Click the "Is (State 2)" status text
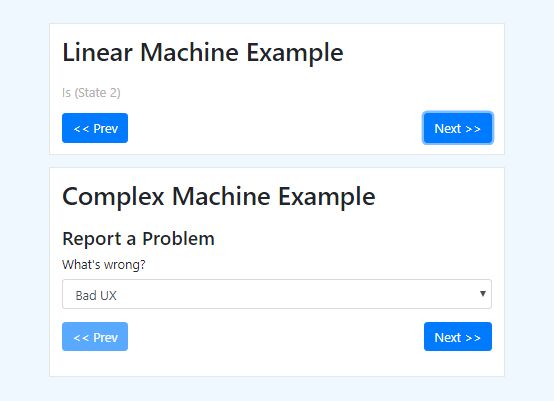This screenshot has width=554, height=401. [91, 93]
